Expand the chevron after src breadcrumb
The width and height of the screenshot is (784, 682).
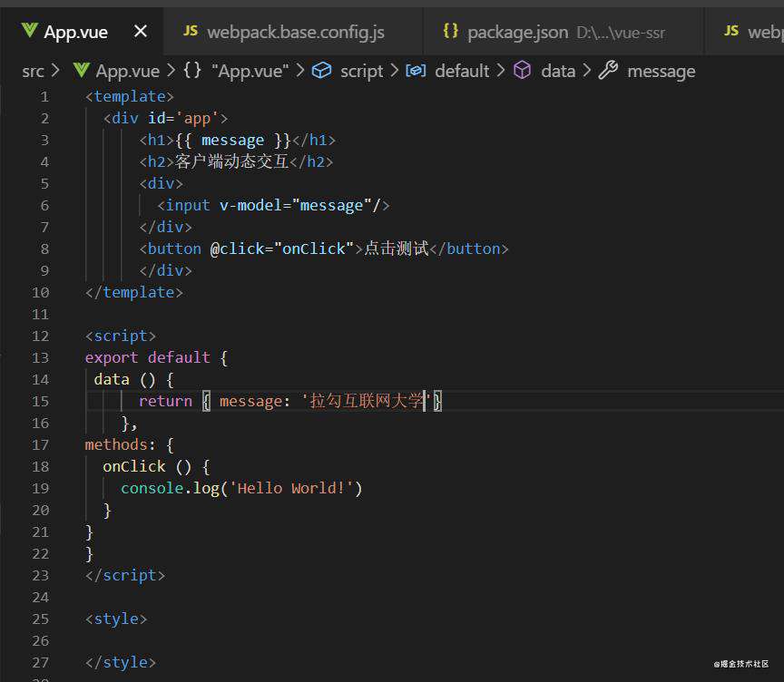coord(55,71)
